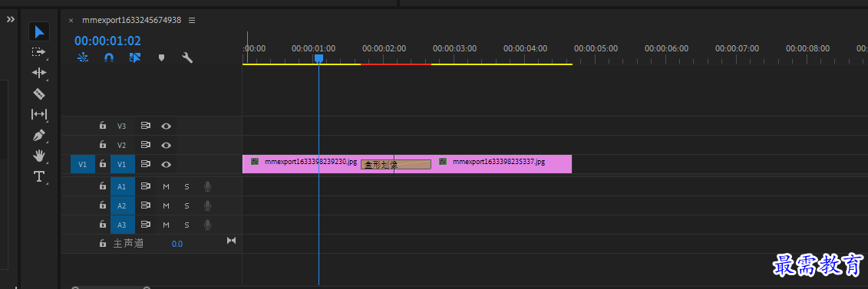Toggle Linked Selection button
868x289 pixels.
pyautogui.click(x=135, y=57)
